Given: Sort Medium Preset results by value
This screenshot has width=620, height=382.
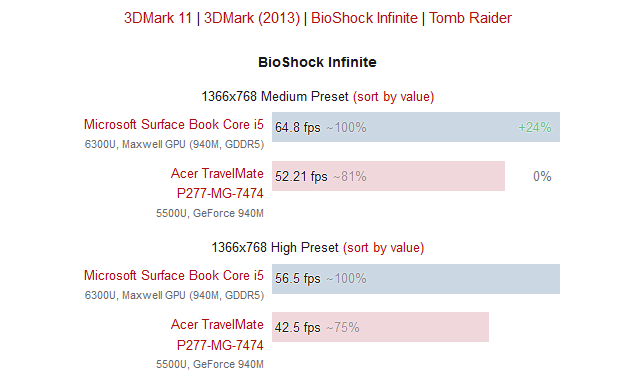Looking at the screenshot, I should pos(393,96).
